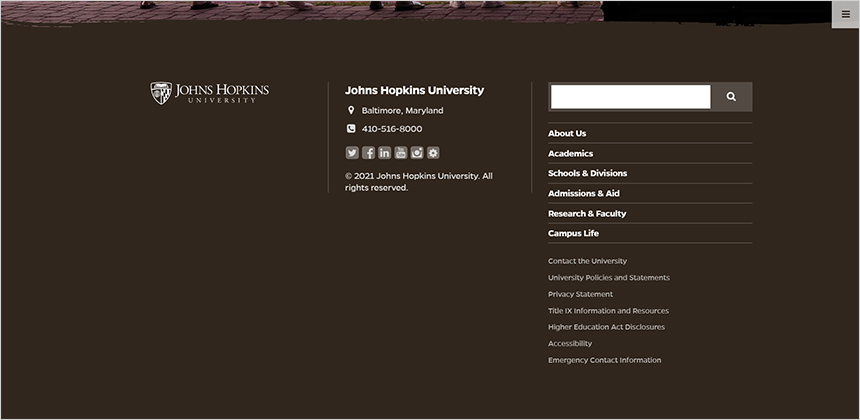Viewport: 860px width, 420px height.
Task: Open the hamburger menu icon
Action: point(845,14)
